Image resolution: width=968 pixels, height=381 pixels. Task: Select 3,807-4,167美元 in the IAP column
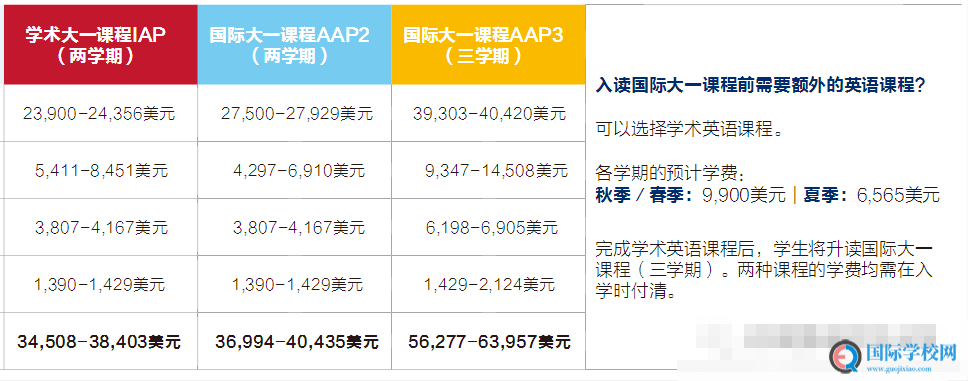(100, 228)
